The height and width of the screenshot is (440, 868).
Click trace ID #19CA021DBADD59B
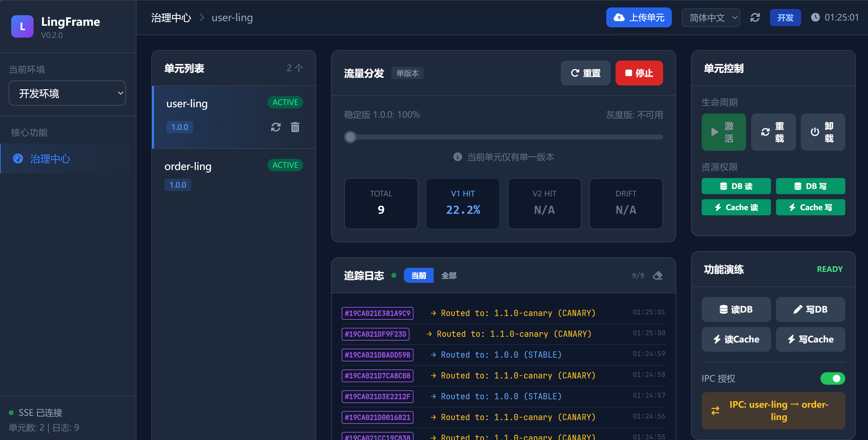[x=377, y=355]
